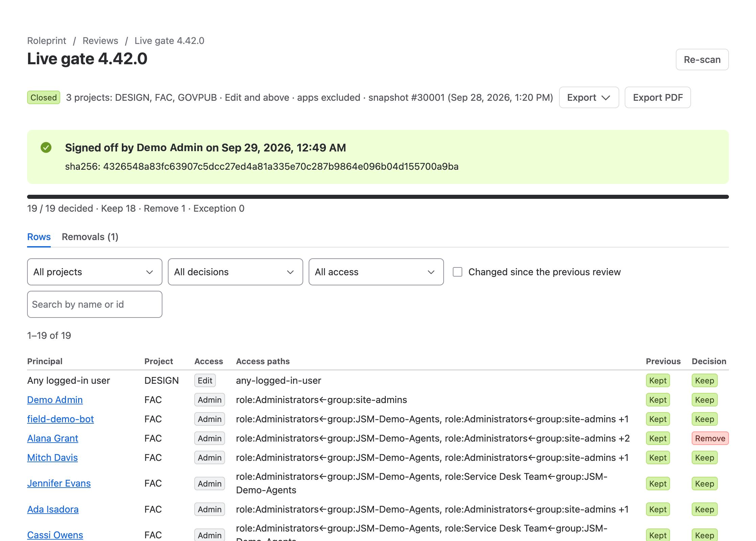Open the Mitch Davis principal link

[52, 457]
